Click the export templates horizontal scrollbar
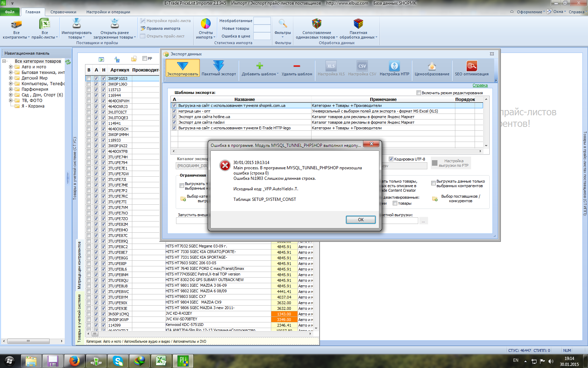Image resolution: width=588 pixels, height=368 pixels. (326, 151)
